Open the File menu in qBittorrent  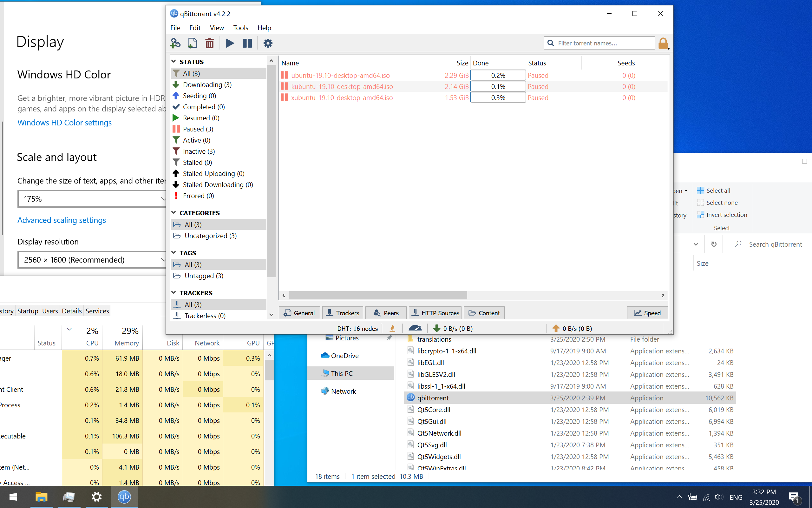point(175,28)
